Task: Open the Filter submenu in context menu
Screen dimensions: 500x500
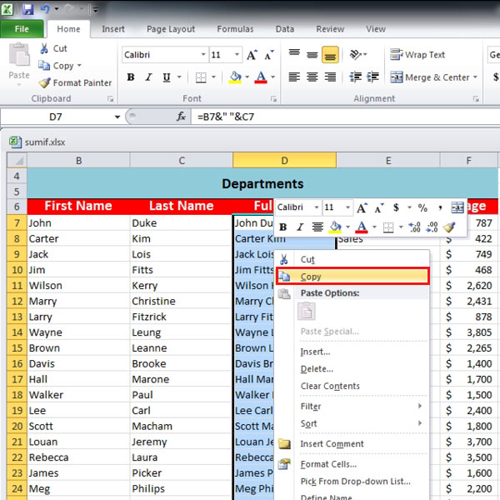Action: click(353, 406)
